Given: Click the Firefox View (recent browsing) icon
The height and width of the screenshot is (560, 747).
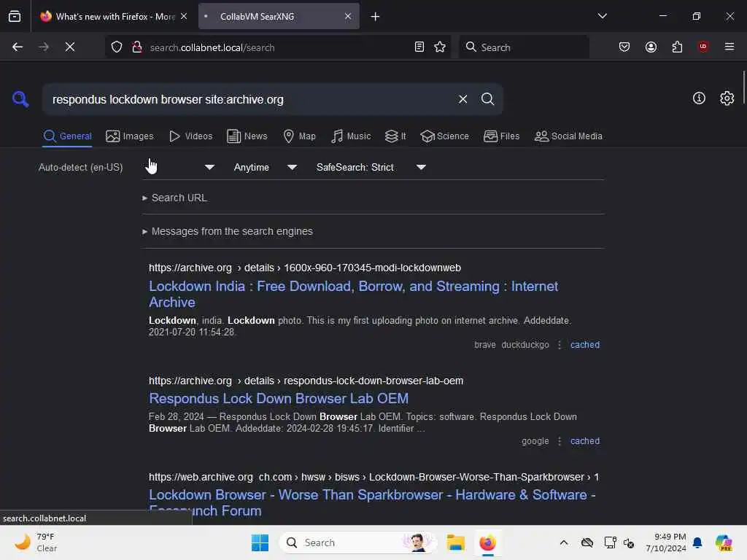Looking at the screenshot, I should pos(15,17).
